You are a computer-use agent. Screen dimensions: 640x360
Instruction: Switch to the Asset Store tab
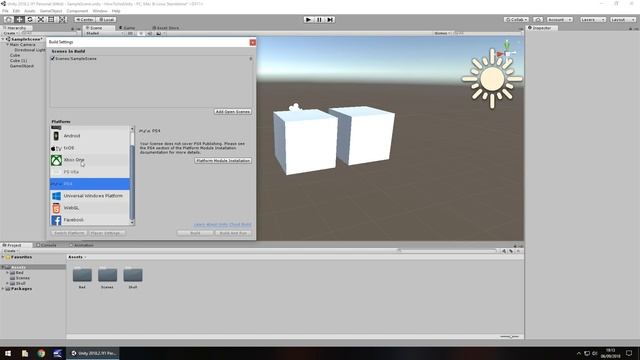click(x=166, y=28)
